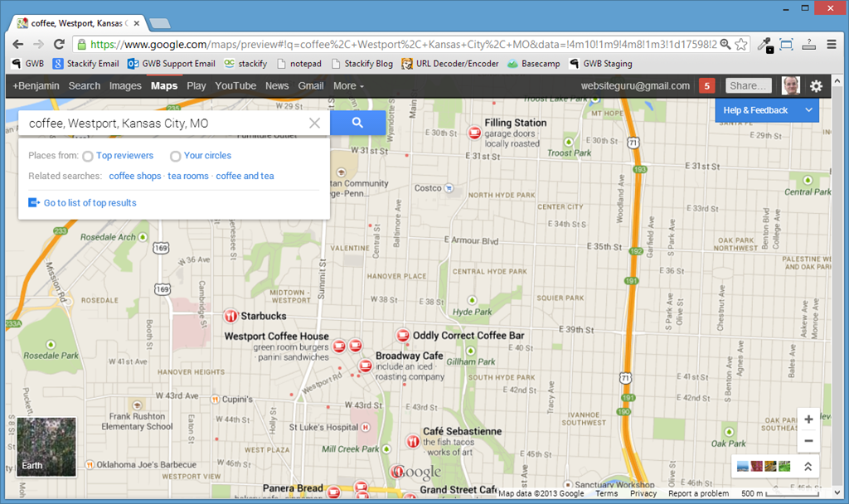Expand the imagery strip double chevron
Viewport: 849px width, 504px height.
(808, 466)
